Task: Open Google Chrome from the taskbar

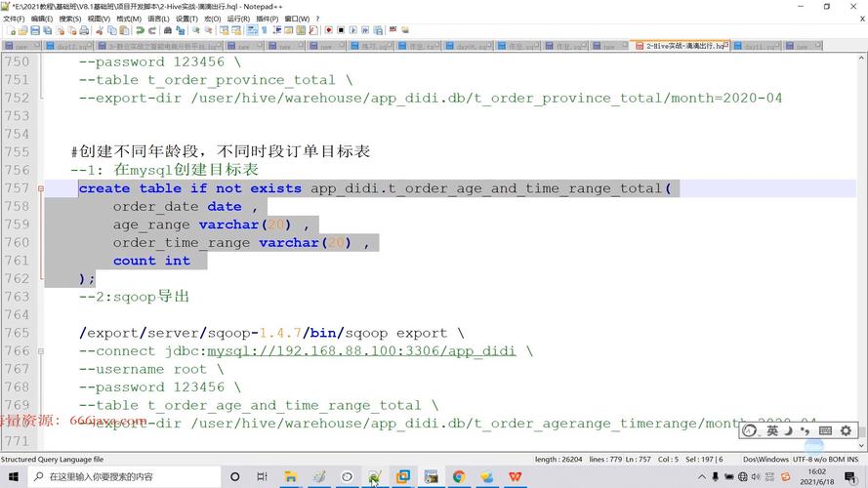Action: point(459,476)
